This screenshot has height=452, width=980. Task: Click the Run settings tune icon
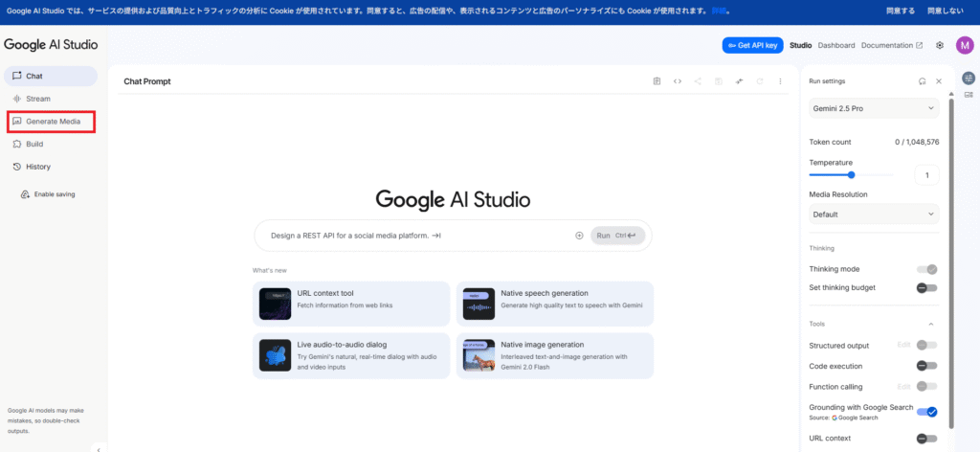[x=969, y=79]
